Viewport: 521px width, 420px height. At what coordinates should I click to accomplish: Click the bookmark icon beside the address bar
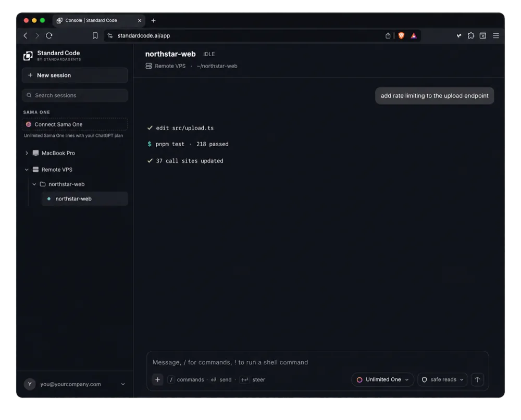tap(95, 35)
